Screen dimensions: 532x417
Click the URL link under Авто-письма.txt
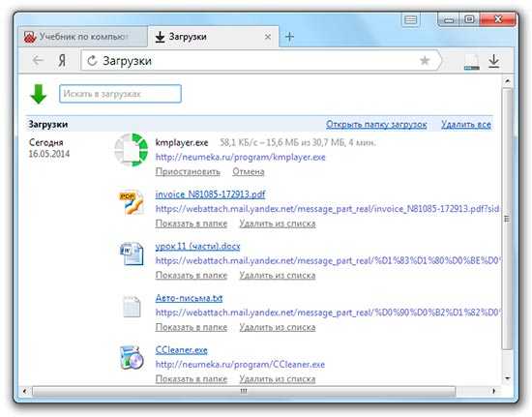pyautogui.click(x=329, y=313)
